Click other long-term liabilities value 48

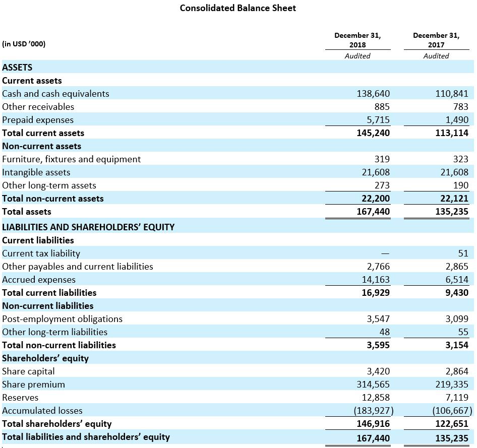coord(385,332)
